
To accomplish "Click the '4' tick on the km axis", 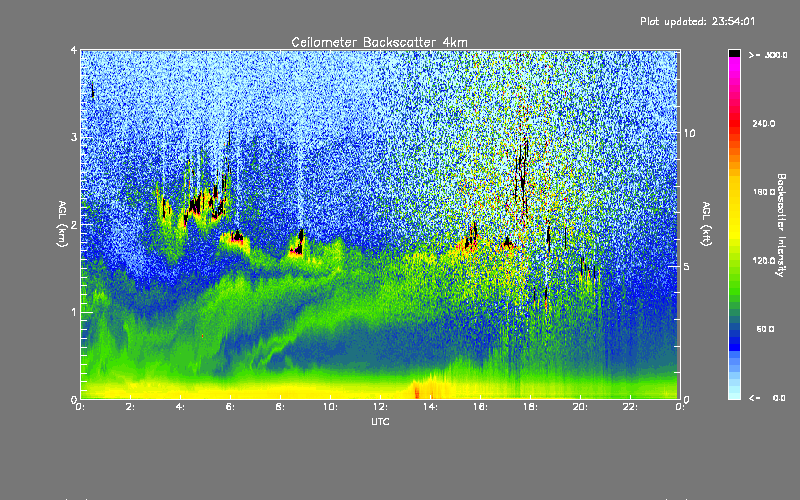I will pos(74,51).
